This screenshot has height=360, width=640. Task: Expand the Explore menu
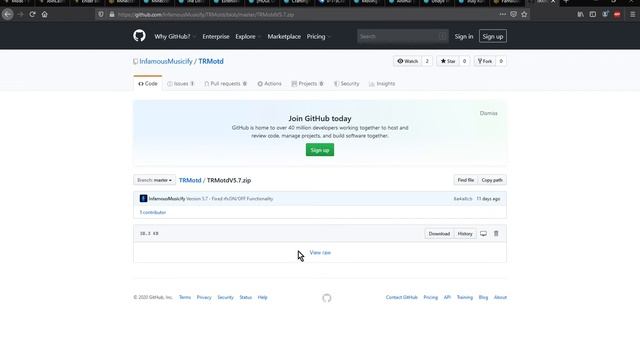pos(247,36)
